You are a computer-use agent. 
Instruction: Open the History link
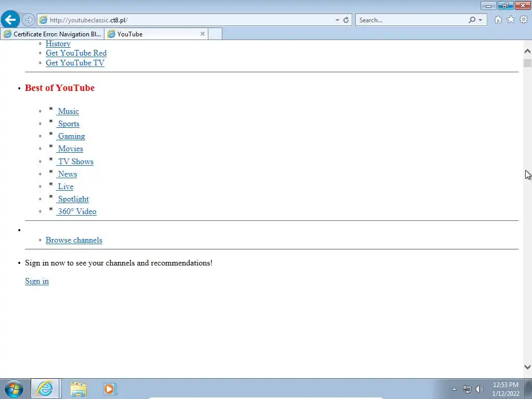[x=58, y=44]
